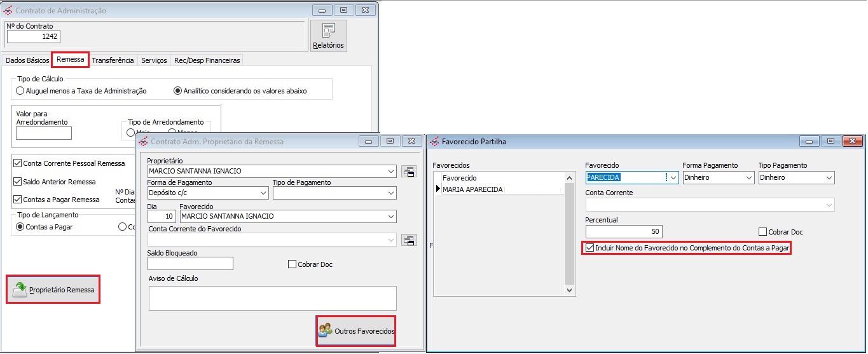Image resolution: width=868 pixels, height=354 pixels.
Task: Click the lookup icon beside Conta Corrente do Favorecido
Action: pos(408,240)
